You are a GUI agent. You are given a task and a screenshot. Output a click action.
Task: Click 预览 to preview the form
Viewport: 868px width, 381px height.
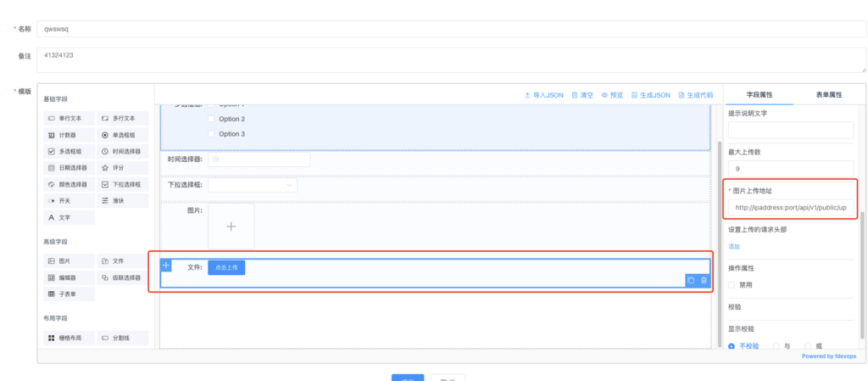coord(612,95)
